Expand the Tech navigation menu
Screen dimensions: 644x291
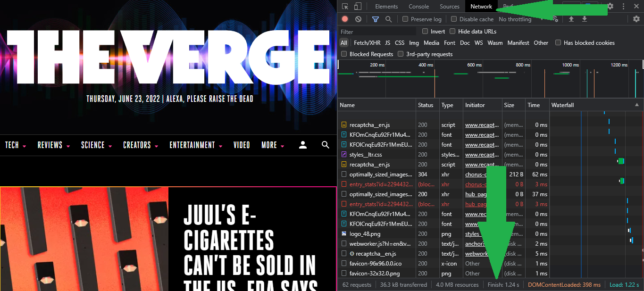[16, 145]
